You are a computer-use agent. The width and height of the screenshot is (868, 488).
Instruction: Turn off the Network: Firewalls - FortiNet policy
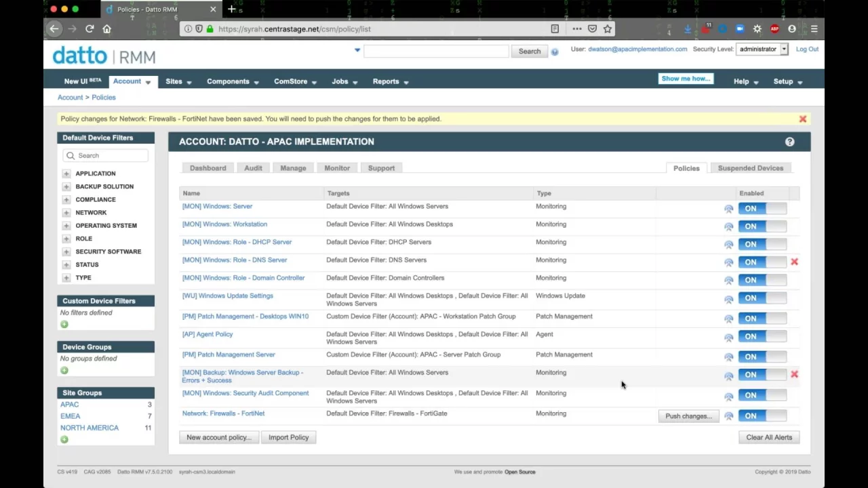coord(762,416)
